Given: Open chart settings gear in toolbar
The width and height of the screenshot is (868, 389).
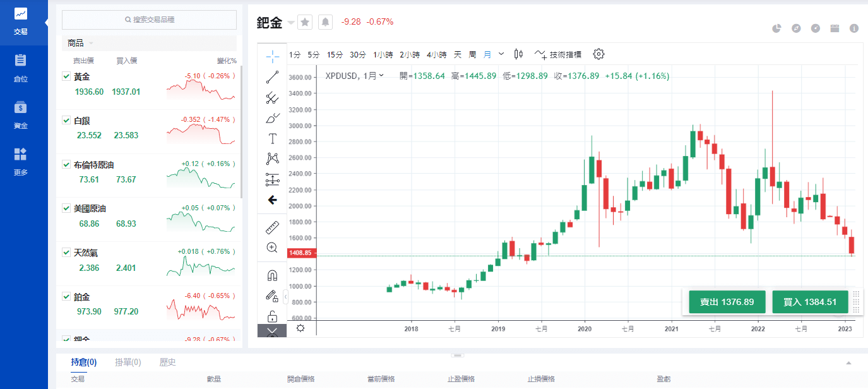Looking at the screenshot, I should click(x=598, y=54).
